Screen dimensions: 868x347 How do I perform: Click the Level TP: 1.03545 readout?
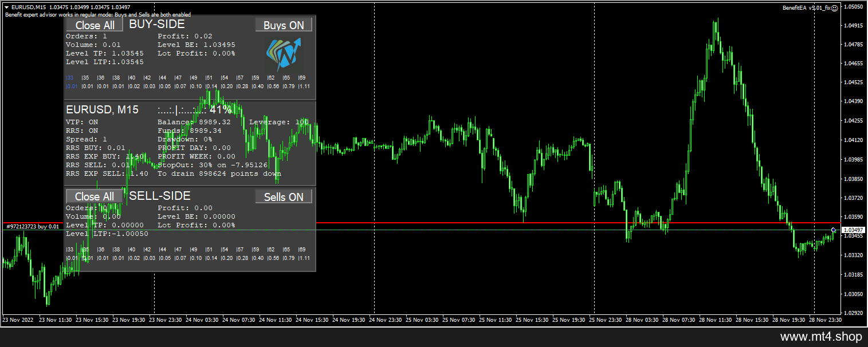click(105, 53)
